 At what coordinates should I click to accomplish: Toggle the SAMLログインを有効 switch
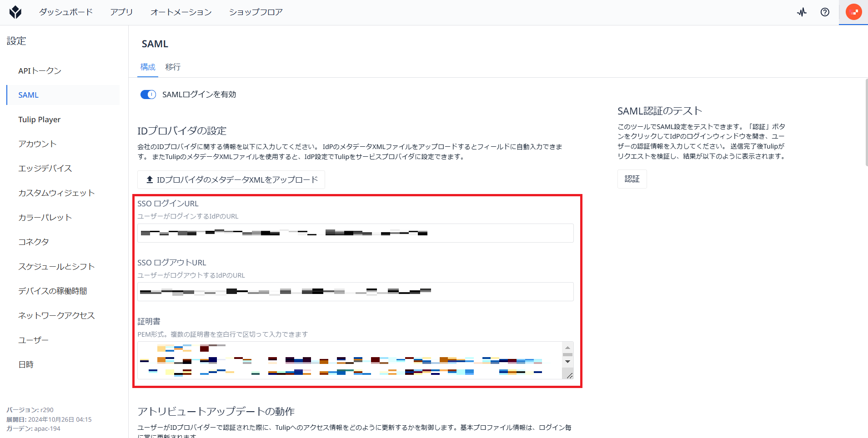click(x=148, y=95)
